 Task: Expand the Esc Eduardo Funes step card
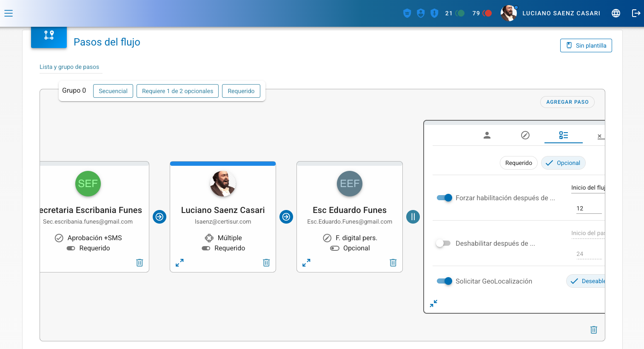pyautogui.click(x=306, y=263)
